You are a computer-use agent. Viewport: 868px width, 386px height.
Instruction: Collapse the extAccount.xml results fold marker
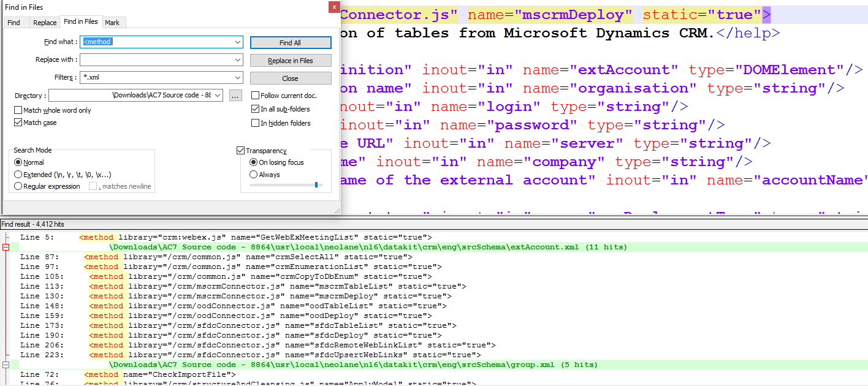point(6,247)
